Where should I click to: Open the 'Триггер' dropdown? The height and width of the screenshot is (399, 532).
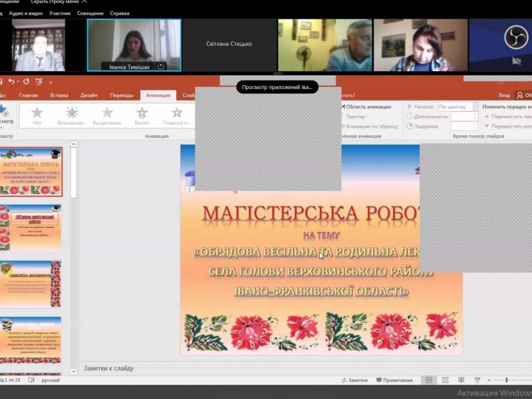[x=358, y=116]
